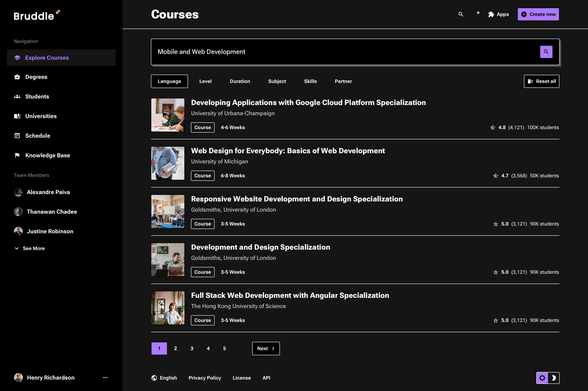
Task: Switch to the Skills filter tab
Action: click(310, 81)
